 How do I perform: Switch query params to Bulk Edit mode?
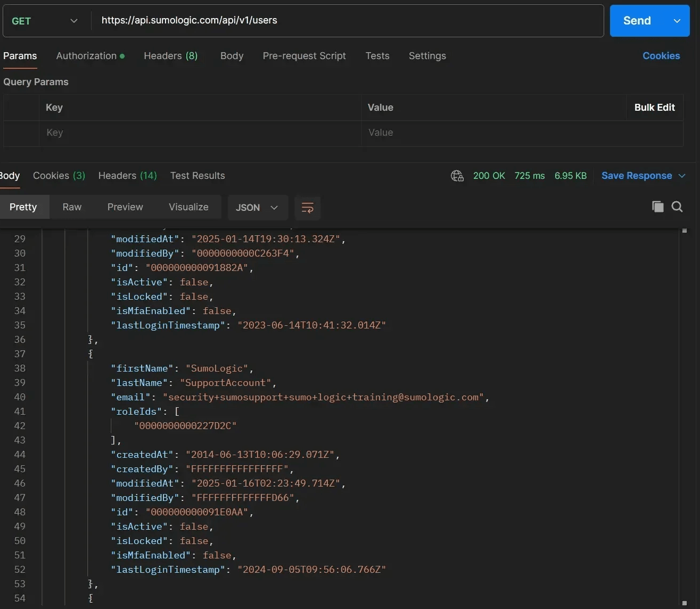654,108
